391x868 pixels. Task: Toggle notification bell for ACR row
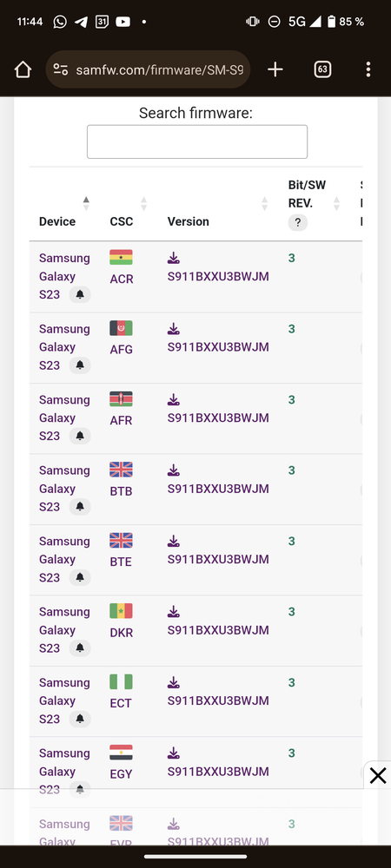click(80, 294)
